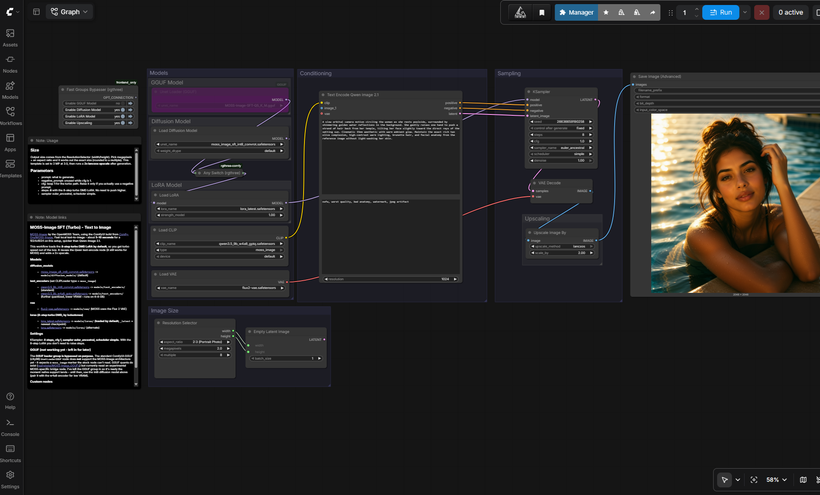Toggle the minimap icon in bottom toolbar
This screenshot has width=820, height=495.
(x=803, y=479)
